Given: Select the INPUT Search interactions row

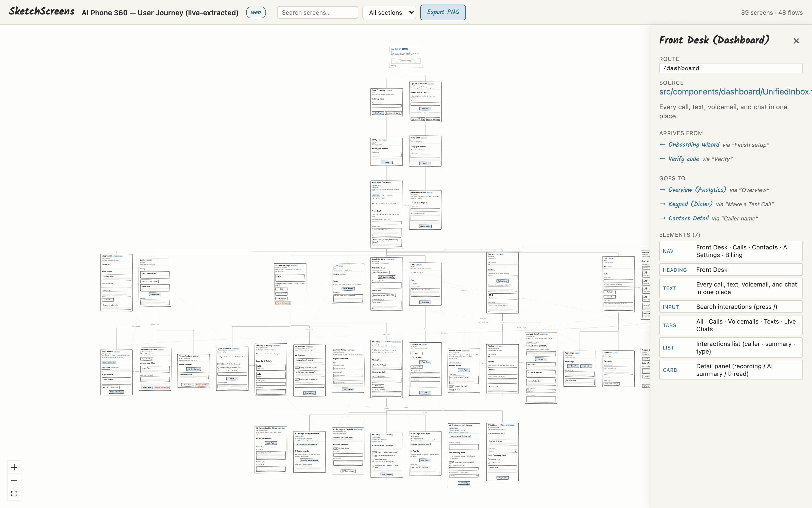Looking at the screenshot, I should coord(731,307).
